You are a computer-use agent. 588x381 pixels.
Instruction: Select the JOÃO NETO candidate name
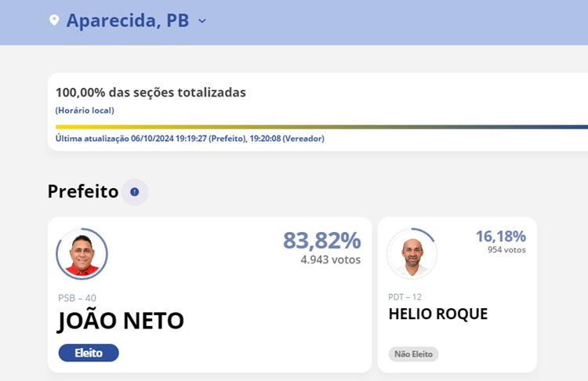[x=121, y=321]
